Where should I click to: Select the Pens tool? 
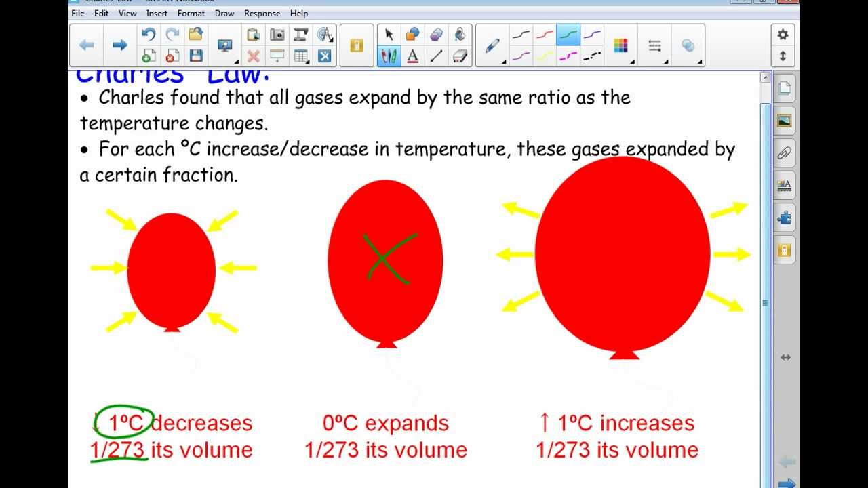point(389,56)
